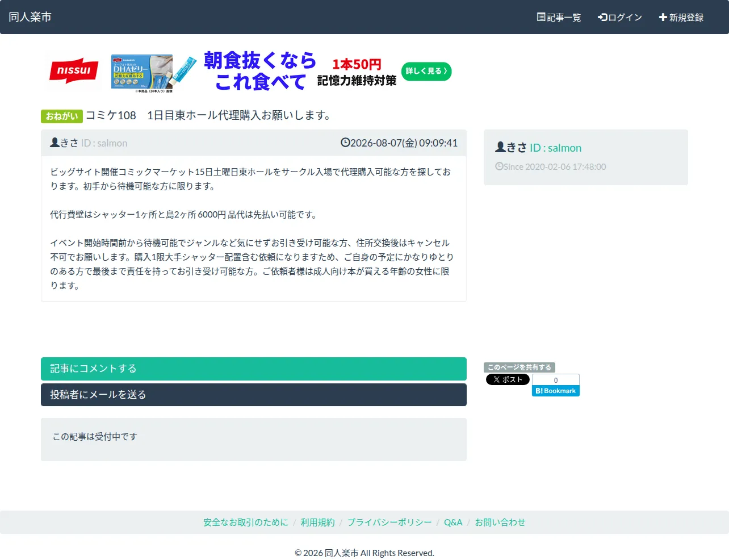Click the clock icon beside post timestamp
The image size is (729, 560).
click(345, 143)
